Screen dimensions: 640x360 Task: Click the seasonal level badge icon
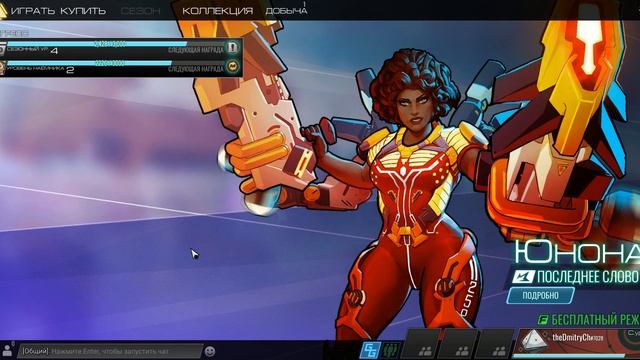2,49
